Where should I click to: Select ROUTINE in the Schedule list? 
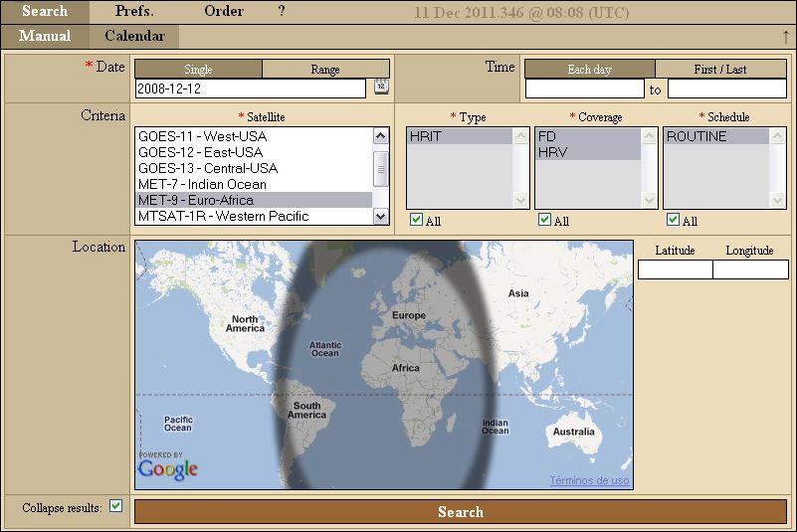717,136
